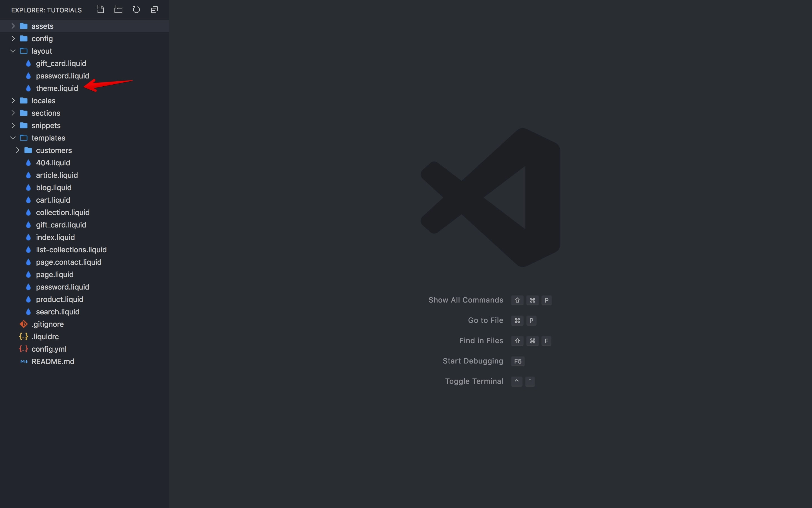Screen dimensions: 812x508
Task: Open the config.yml file
Action: point(49,349)
